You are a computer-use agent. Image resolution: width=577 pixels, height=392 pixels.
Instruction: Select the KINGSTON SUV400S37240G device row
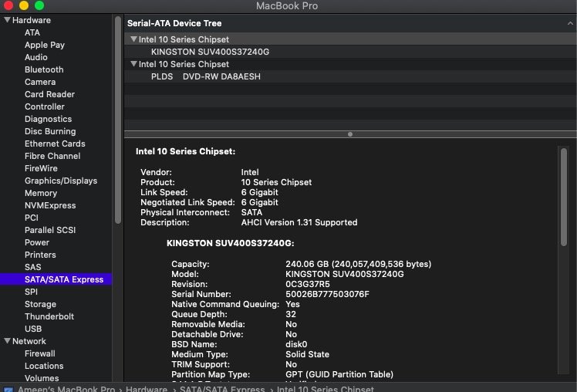click(x=350, y=52)
